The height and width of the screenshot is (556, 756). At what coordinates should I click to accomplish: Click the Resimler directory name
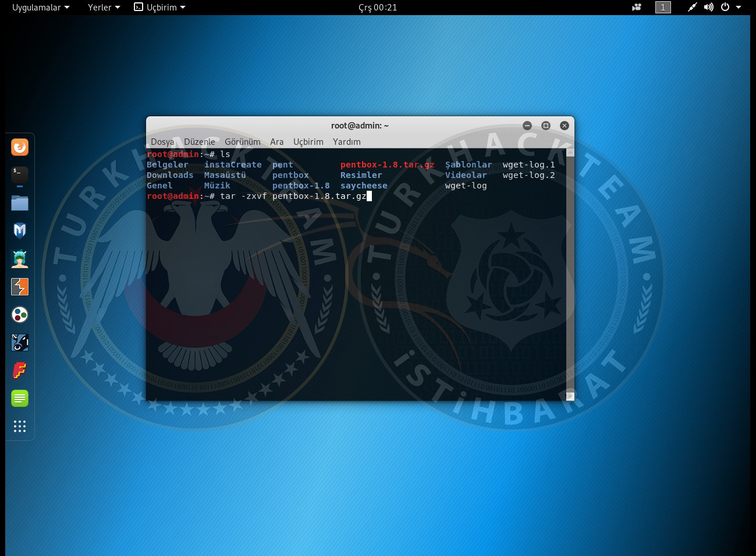361,175
